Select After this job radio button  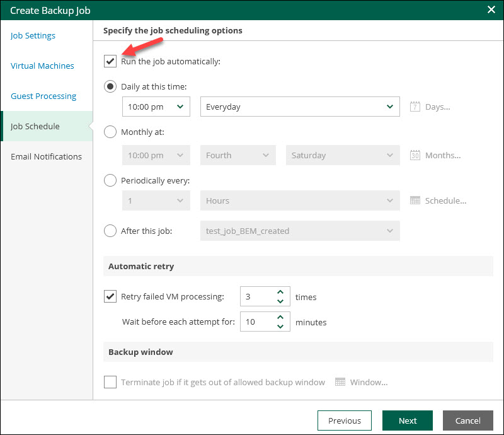pos(110,231)
